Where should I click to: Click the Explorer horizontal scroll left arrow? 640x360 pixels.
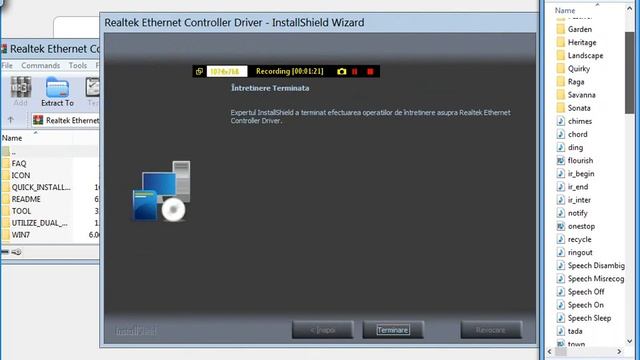point(550,351)
